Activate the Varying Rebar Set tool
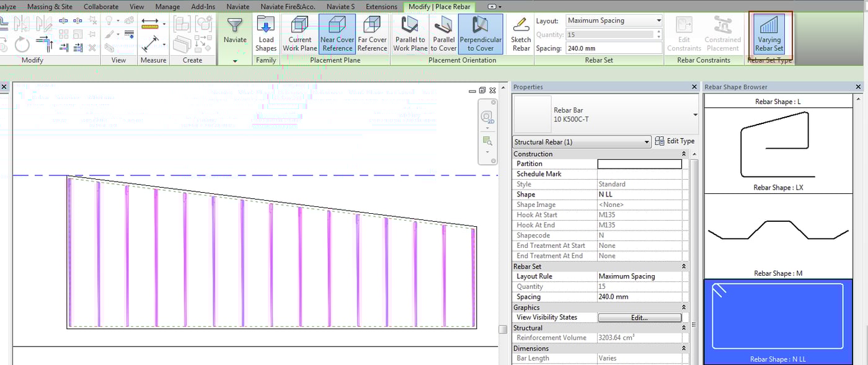 coord(769,33)
